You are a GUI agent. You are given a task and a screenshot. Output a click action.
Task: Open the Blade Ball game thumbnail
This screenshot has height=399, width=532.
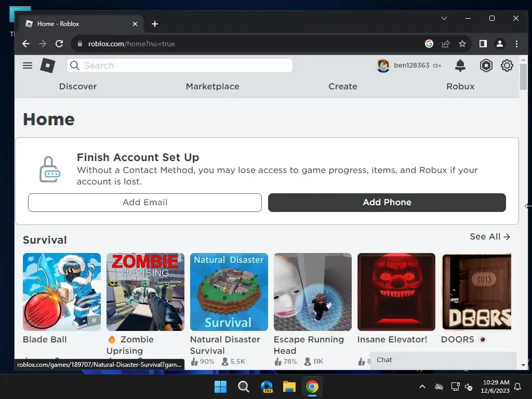(62, 292)
